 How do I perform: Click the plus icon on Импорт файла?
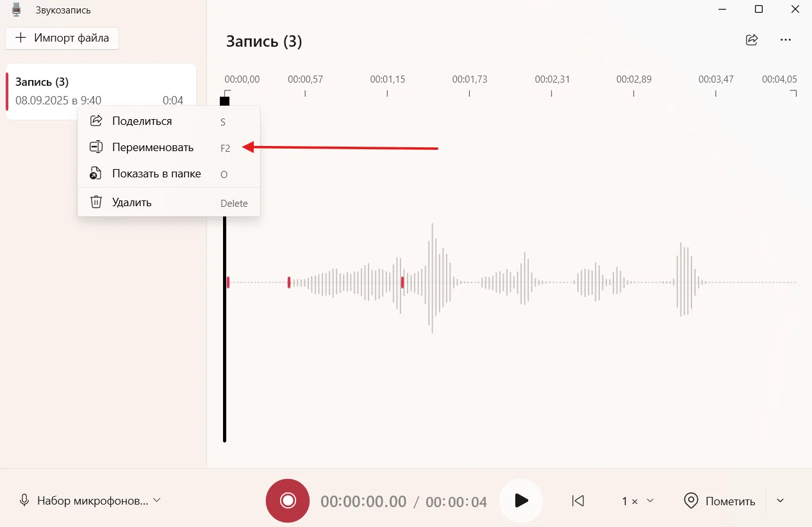click(21, 38)
